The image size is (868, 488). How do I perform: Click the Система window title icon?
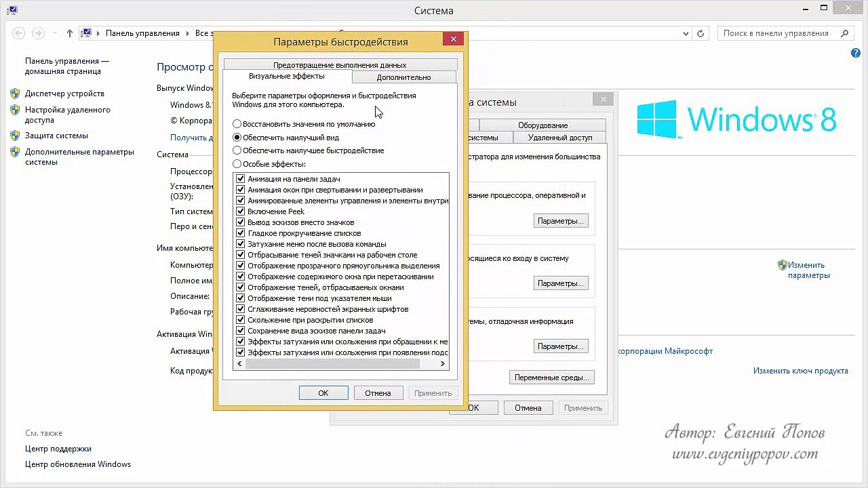coord(12,10)
